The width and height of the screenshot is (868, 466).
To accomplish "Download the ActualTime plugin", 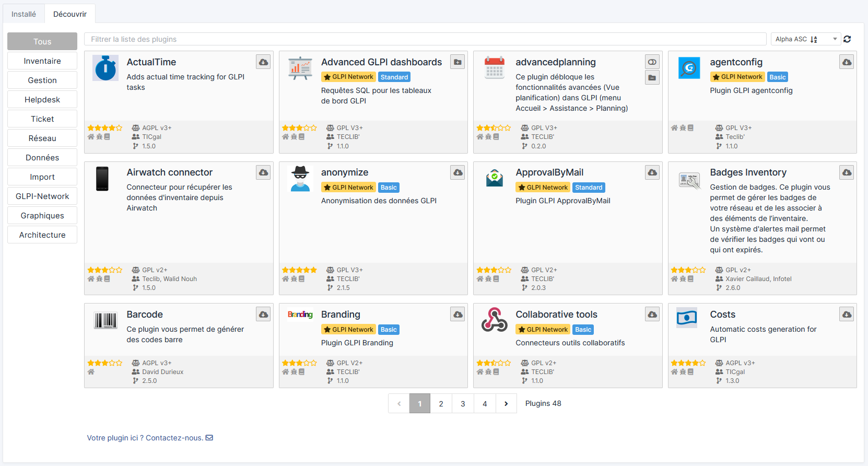I will [x=263, y=62].
